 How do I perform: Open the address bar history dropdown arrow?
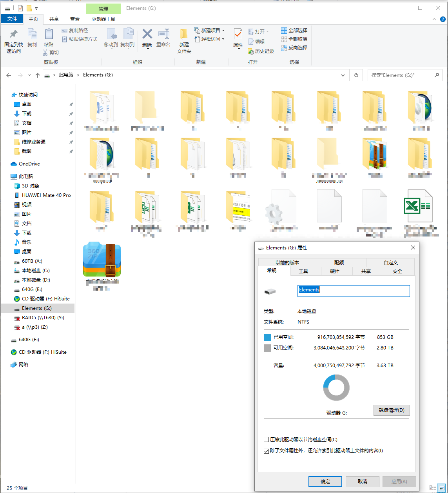pos(343,75)
